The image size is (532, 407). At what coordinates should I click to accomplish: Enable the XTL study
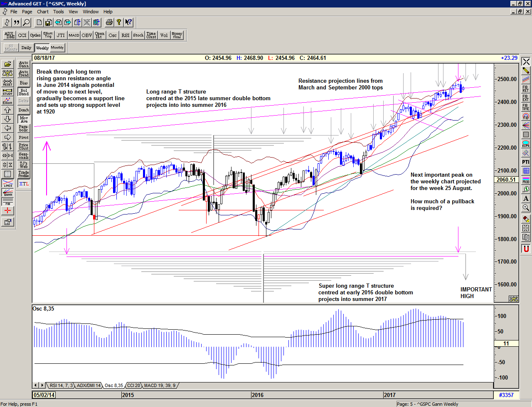pos(24,184)
